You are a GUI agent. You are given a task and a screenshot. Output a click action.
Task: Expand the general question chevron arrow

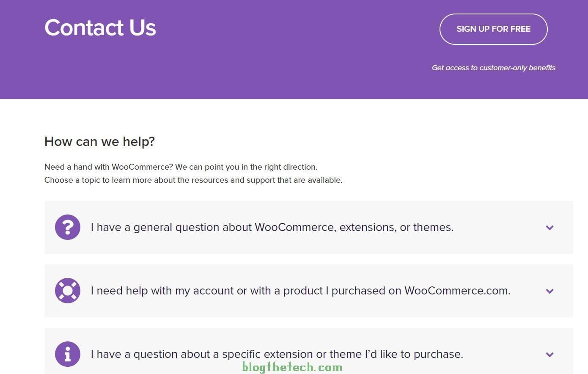tap(550, 228)
